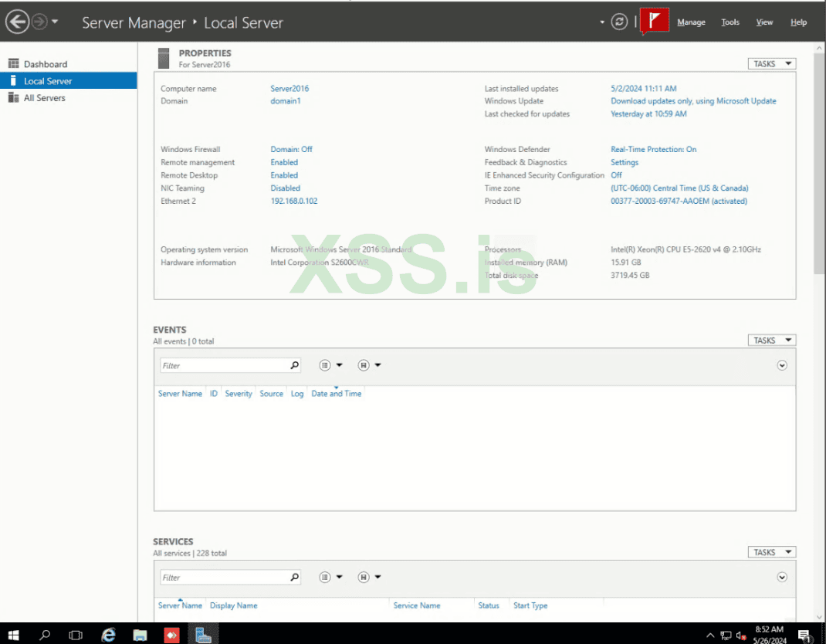The height and width of the screenshot is (644, 826).
Task: Open the Manage menu
Action: click(x=691, y=22)
